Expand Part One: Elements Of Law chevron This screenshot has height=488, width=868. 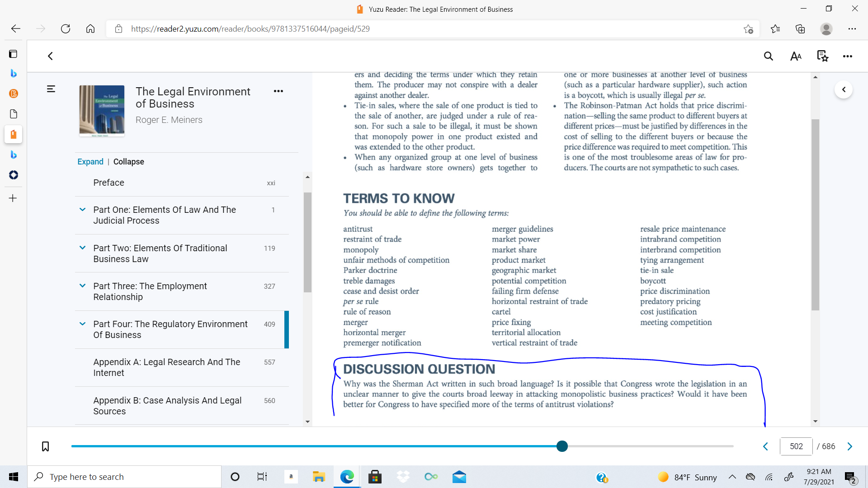point(82,210)
